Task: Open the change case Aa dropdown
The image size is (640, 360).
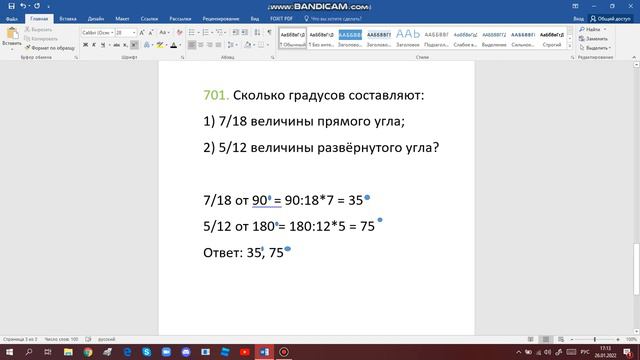Action: pyautogui.click(x=164, y=32)
